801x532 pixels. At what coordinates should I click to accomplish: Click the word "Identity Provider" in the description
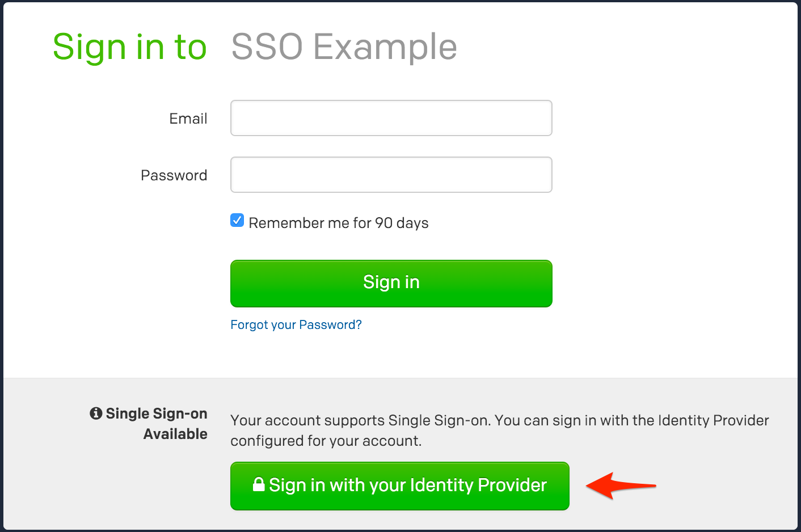(x=713, y=420)
